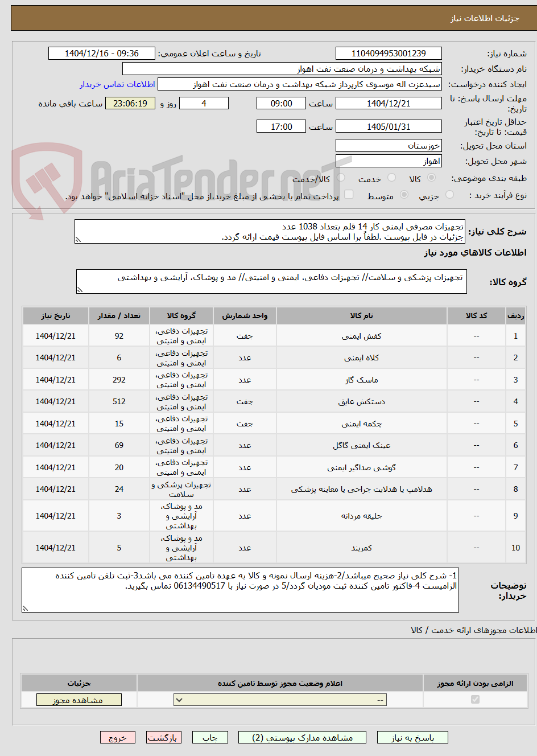Click the remaining time 23:06:19 field
Viewport: 537px width, 756px height.
(x=130, y=103)
